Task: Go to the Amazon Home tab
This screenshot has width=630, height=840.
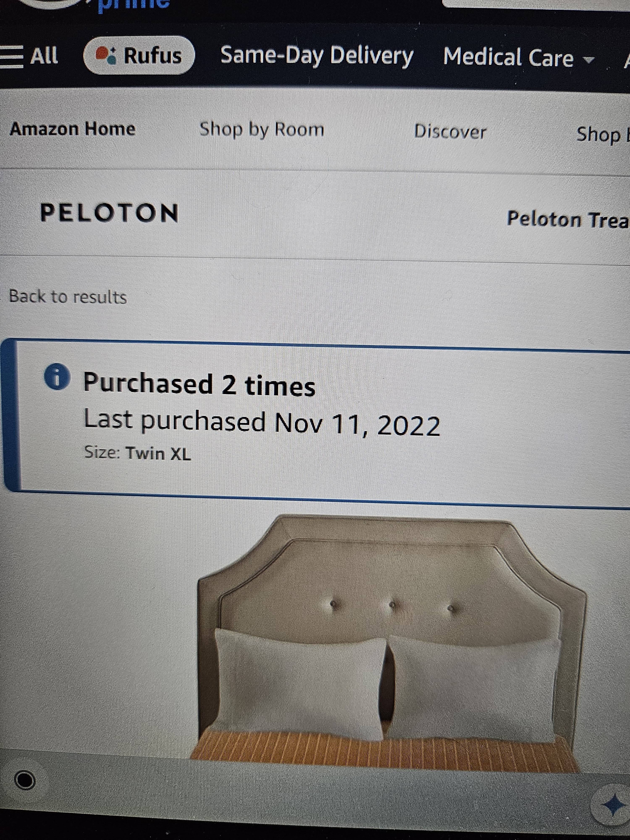Action: 72,129
